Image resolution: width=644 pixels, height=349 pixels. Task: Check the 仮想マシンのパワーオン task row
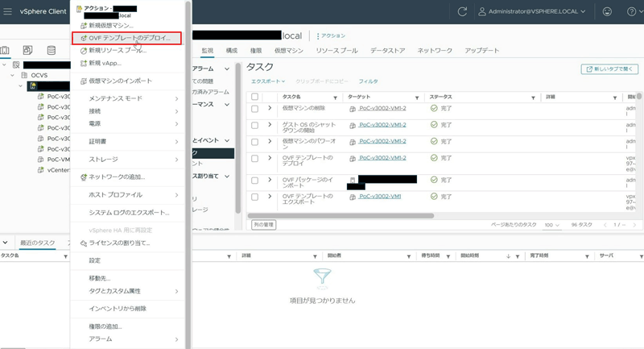tap(254, 141)
